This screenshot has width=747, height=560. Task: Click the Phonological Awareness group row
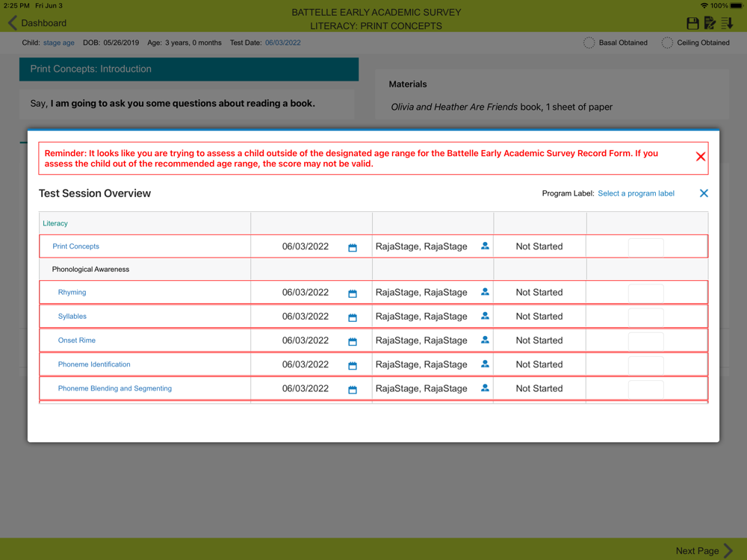[x=373, y=269]
